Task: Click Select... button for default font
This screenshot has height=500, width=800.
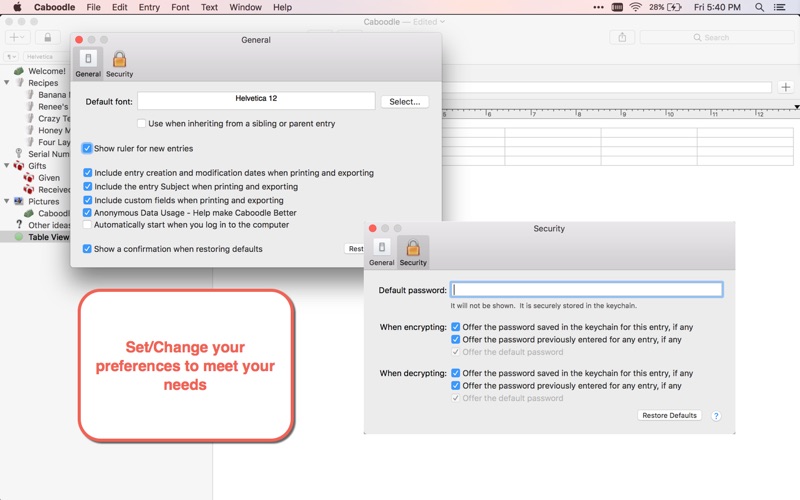Action: pyautogui.click(x=405, y=102)
